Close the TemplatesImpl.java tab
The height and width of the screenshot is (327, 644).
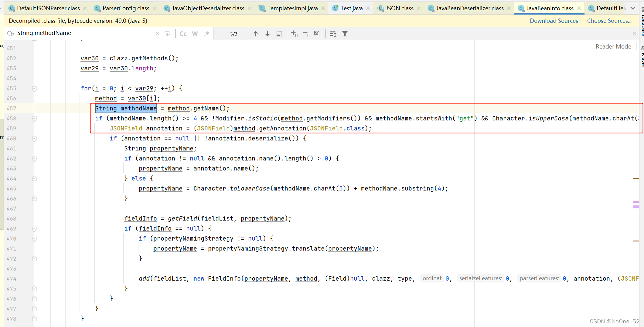pyautogui.click(x=323, y=8)
